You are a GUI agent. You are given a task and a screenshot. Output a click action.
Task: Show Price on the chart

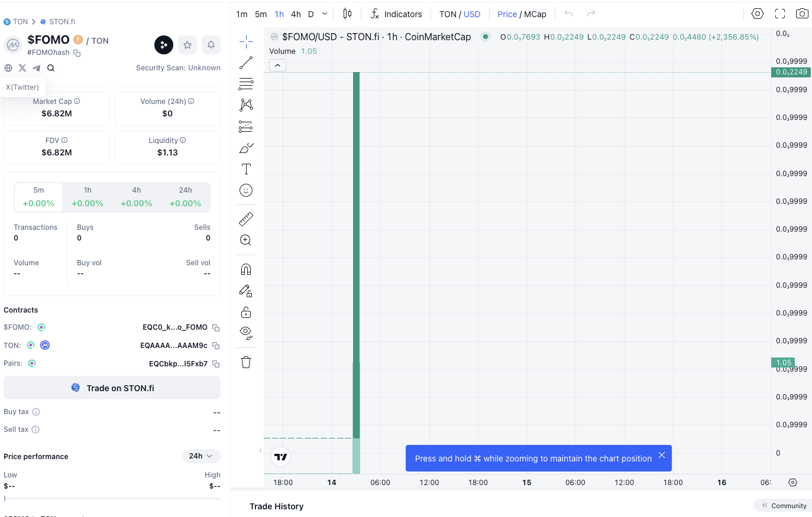[507, 14]
